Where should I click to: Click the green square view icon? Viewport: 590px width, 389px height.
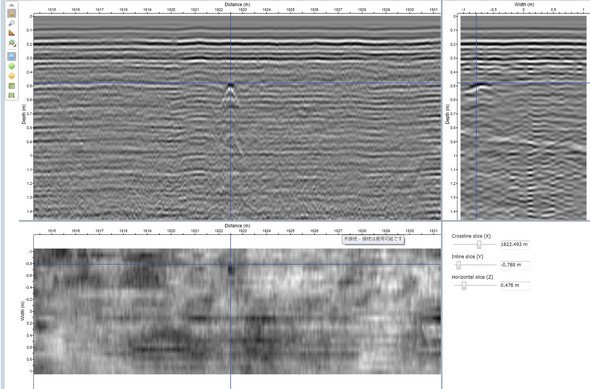tap(12, 86)
